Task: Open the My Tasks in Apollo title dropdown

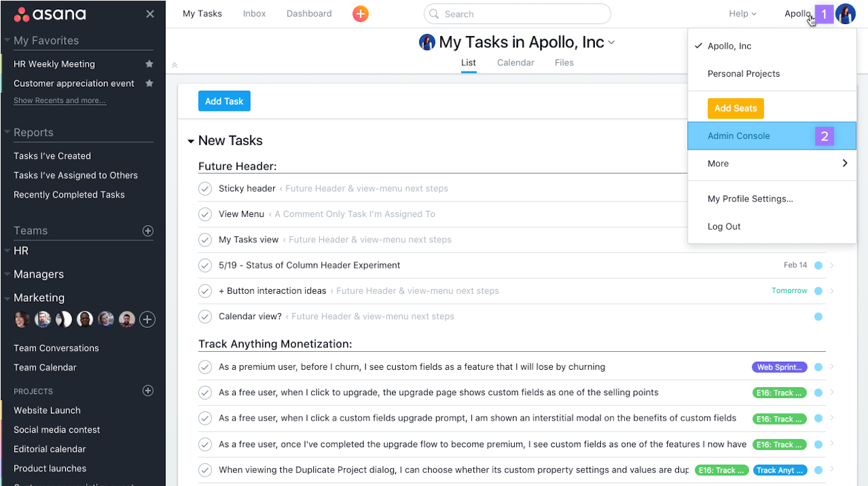Action: tap(612, 43)
